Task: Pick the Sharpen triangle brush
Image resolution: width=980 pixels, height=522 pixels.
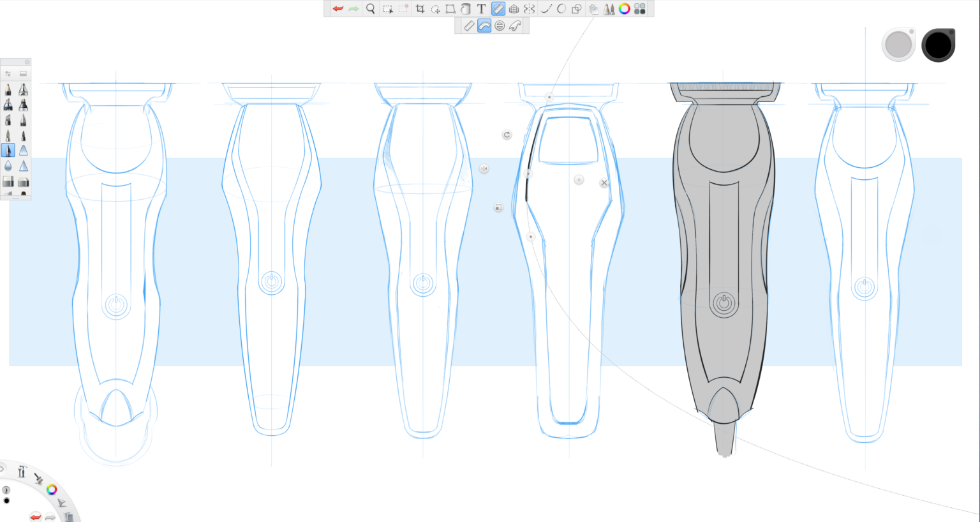Action: click(23, 166)
